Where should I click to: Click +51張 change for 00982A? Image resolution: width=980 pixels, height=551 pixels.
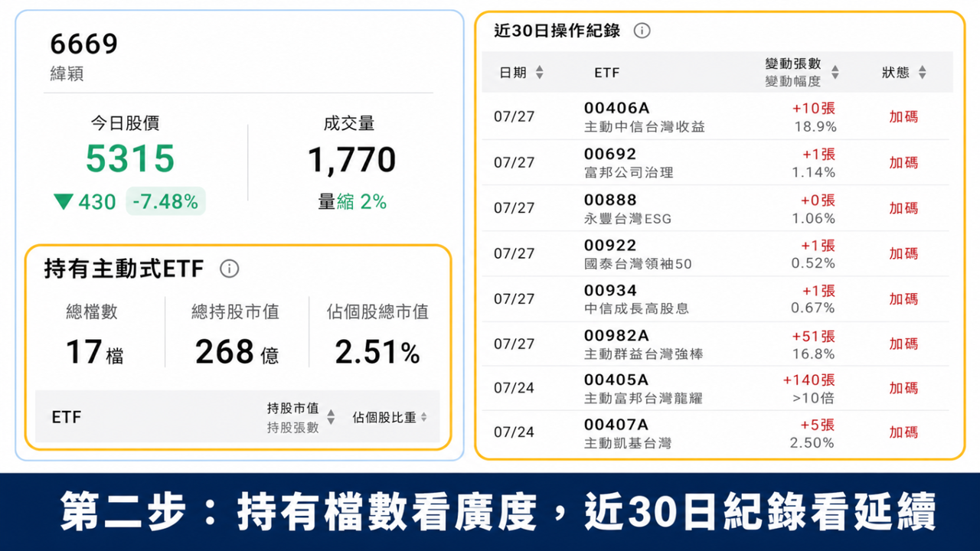[x=814, y=336]
